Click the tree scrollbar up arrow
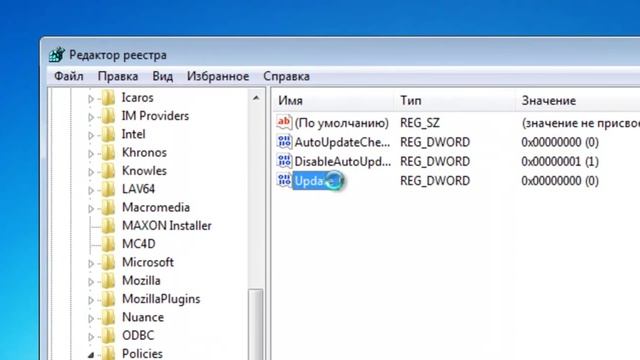The width and height of the screenshot is (640, 360). [256, 98]
